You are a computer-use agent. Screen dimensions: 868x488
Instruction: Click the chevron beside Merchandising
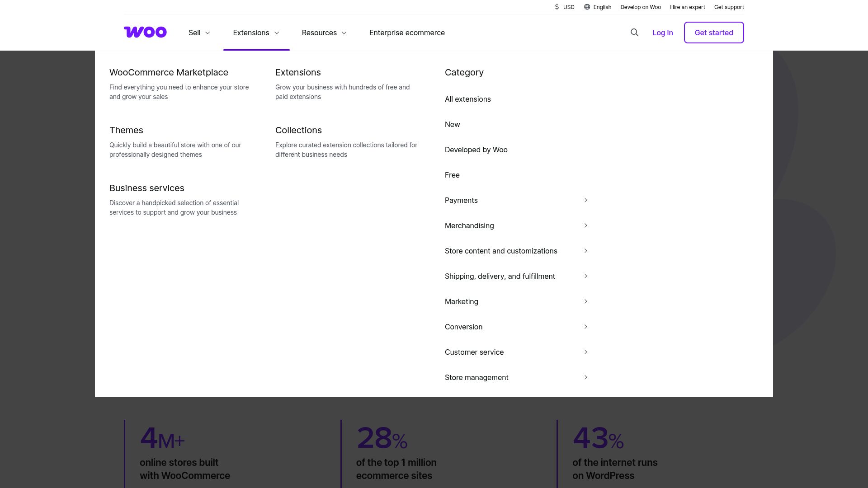pos(585,225)
